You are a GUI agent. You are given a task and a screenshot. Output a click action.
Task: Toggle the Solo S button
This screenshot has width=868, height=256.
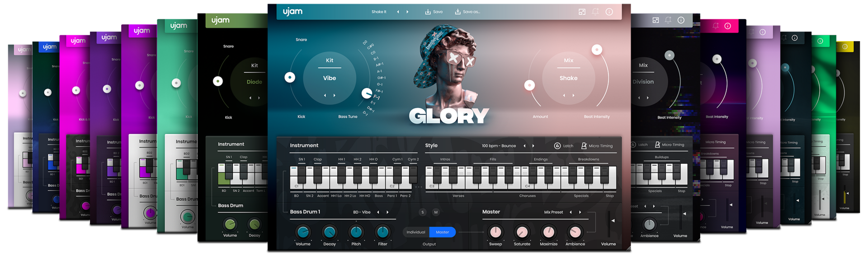(423, 212)
